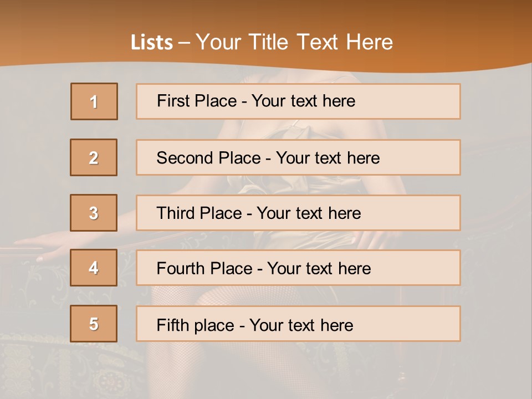The height and width of the screenshot is (399, 532).
Task: Select the number 4 box
Action: (94, 268)
